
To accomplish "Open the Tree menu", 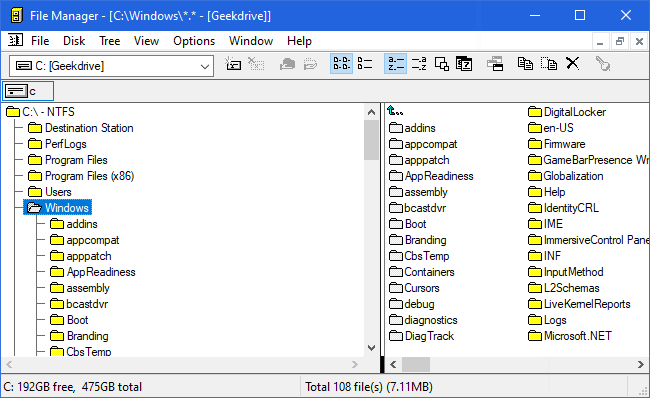I will [109, 41].
